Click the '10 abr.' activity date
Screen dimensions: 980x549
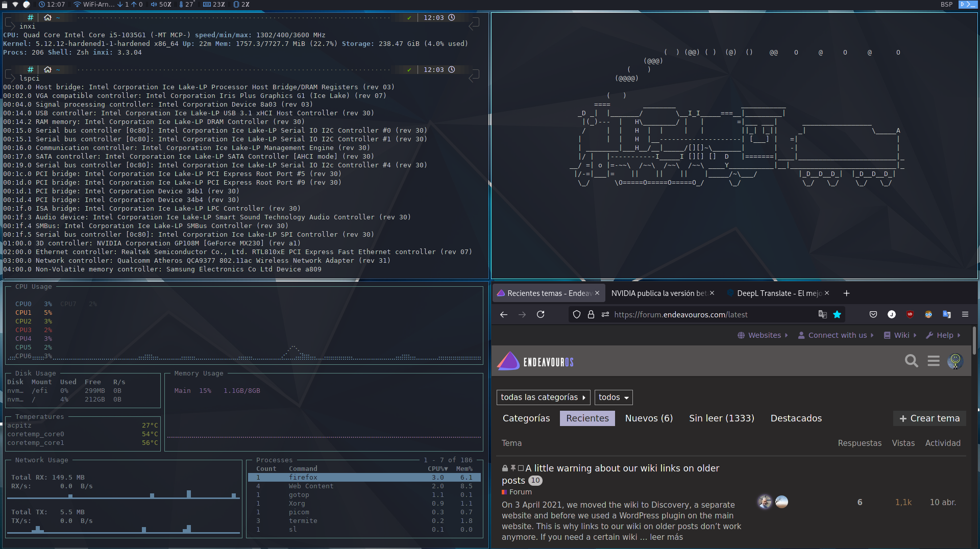943,502
